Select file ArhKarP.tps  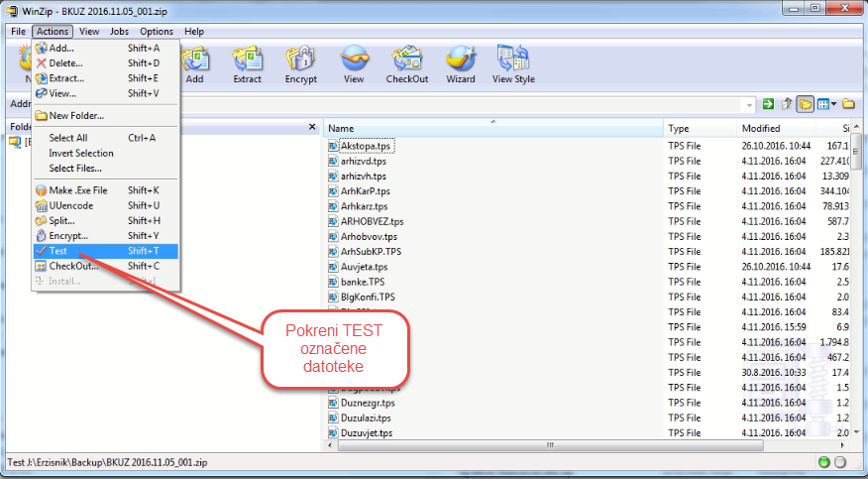coord(366,191)
